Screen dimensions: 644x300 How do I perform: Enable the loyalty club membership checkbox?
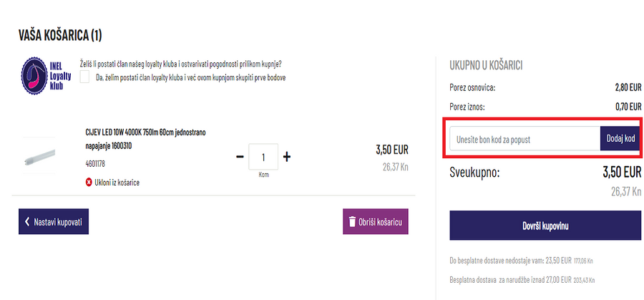[x=86, y=77]
